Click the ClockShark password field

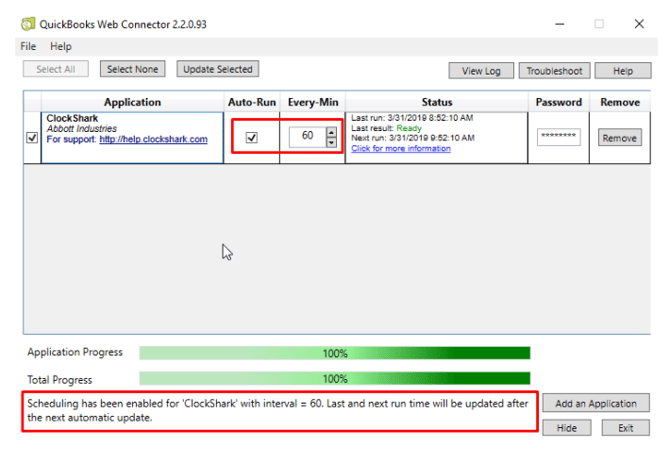558,138
